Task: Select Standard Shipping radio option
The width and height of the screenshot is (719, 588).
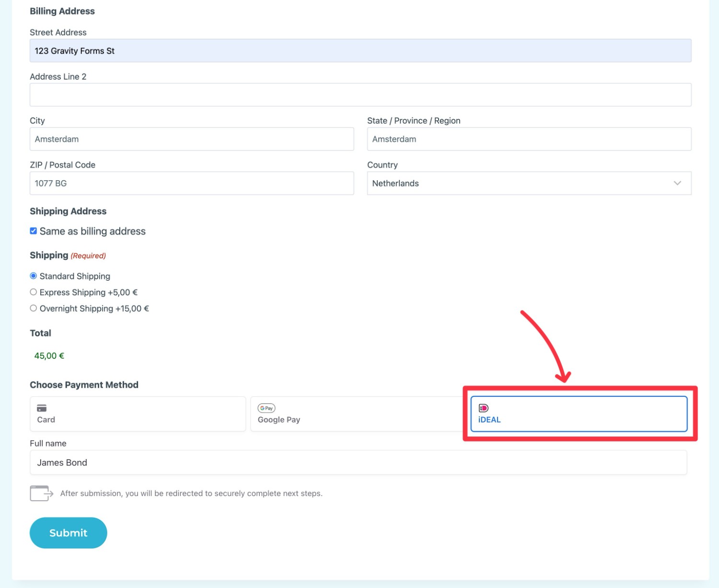Action: click(34, 276)
